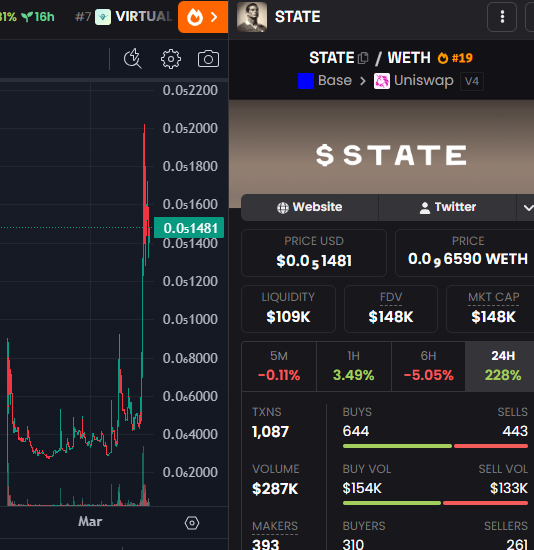Open the Website link
This screenshot has width=534, height=550.
[x=309, y=207]
